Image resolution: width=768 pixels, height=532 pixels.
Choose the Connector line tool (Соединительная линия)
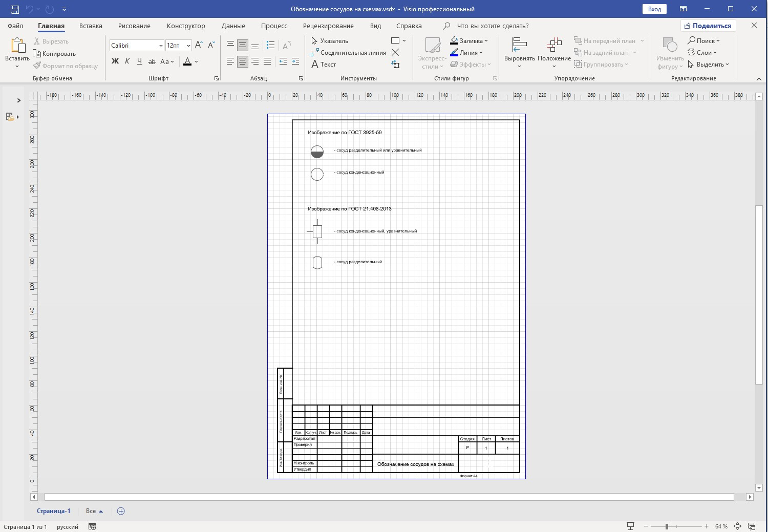point(348,53)
